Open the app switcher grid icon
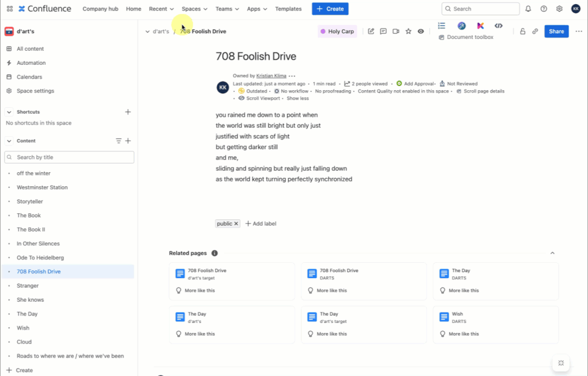588x376 pixels. tap(10, 9)
